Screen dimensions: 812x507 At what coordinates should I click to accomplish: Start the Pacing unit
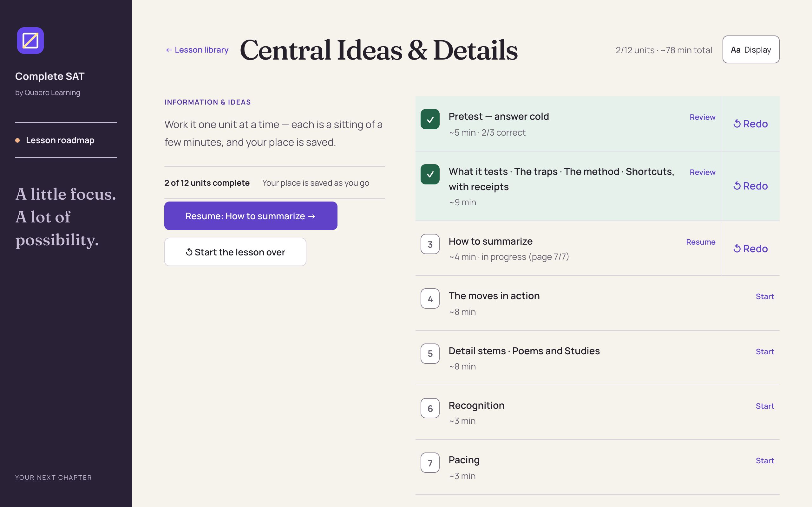pyautogui.click(x=765, y=460)
